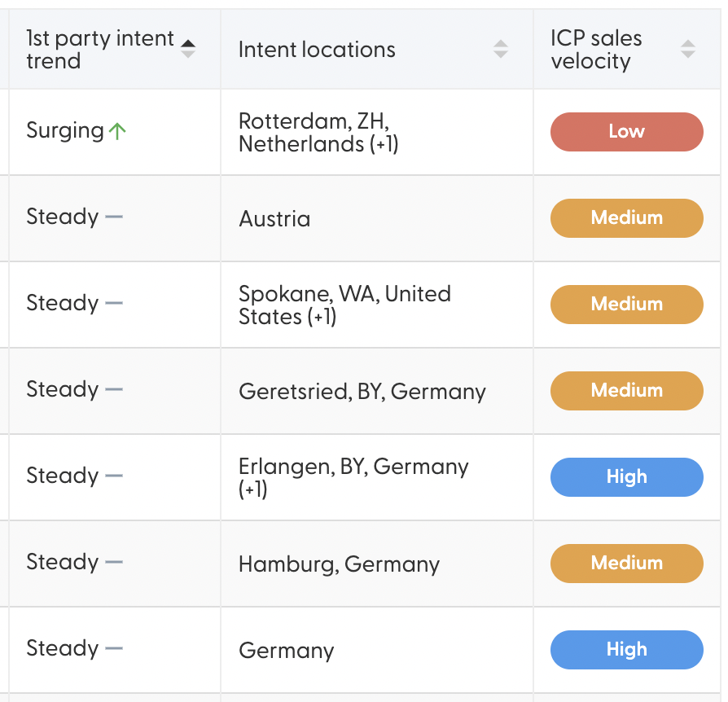The height and width of the screenshot is (702, 728).
Task: Click the green Surging up-arrow icon
Action: coord(117,131)
